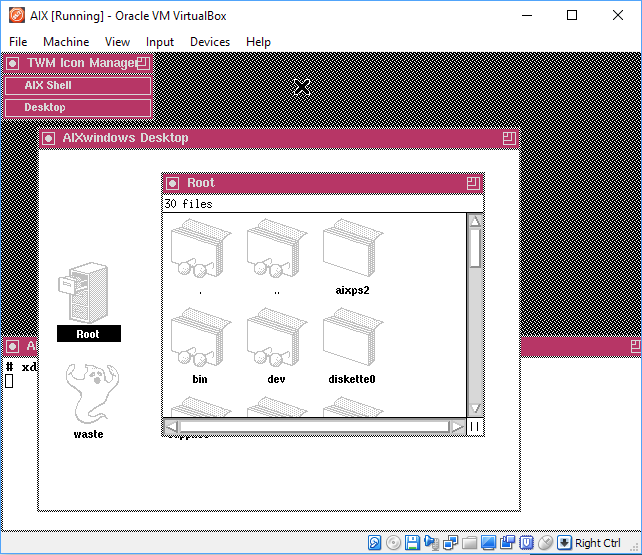642x555 pixels.
Task: Open the dev folder icon
Action: 277,337
